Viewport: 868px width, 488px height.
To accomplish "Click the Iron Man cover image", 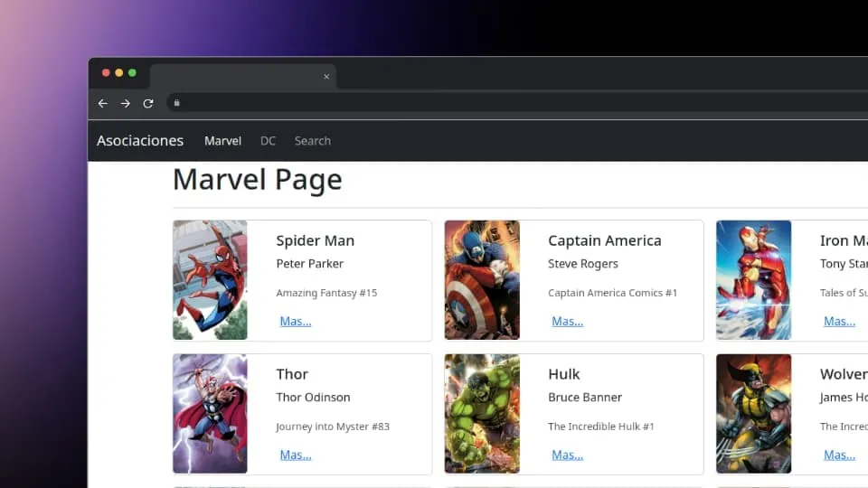I will coord(754,280).
